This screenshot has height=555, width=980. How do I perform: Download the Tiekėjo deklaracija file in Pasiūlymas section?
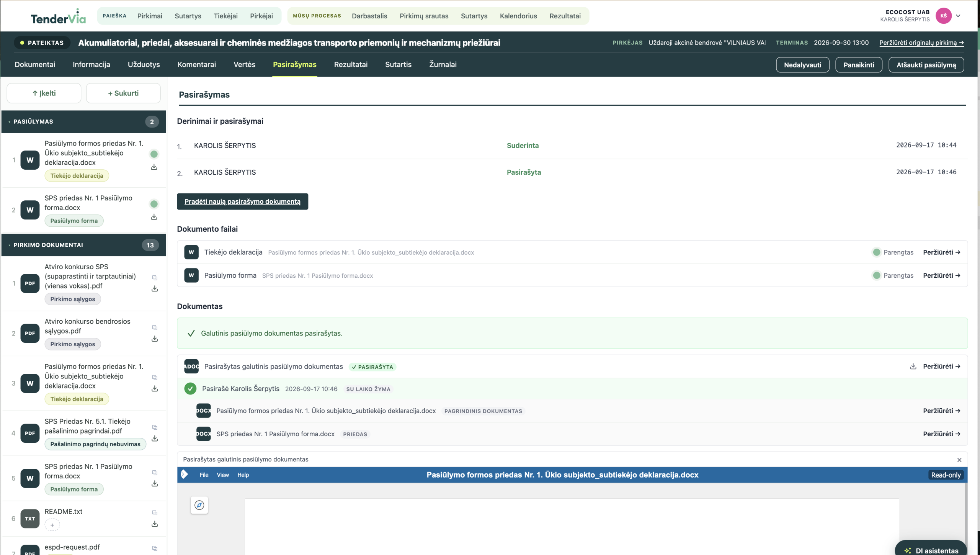pyautogui.click(x=154, y=167)
